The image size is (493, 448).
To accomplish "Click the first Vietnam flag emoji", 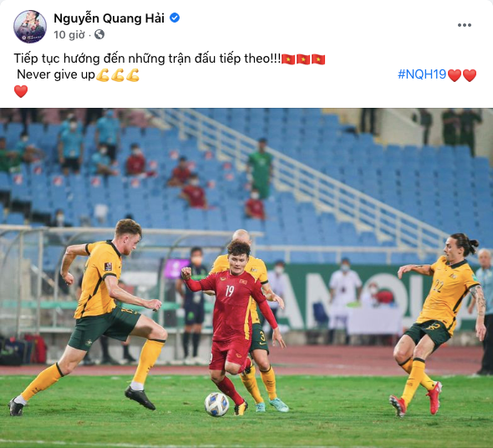I will [x=288, y=59].
